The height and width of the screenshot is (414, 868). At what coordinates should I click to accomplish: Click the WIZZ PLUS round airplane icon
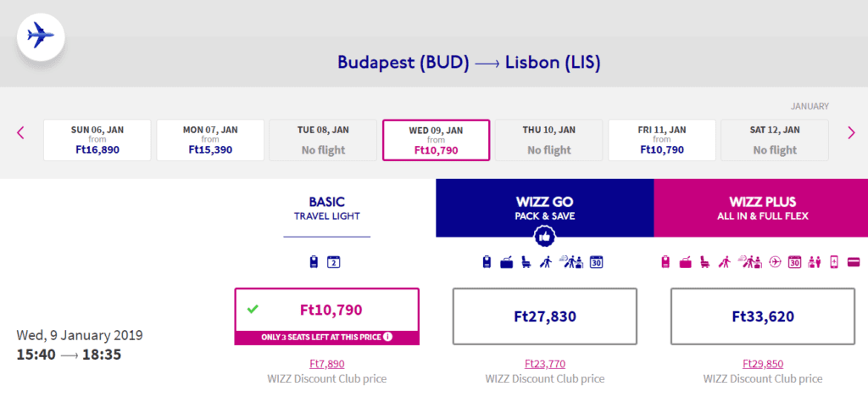(x=775, y=261)
